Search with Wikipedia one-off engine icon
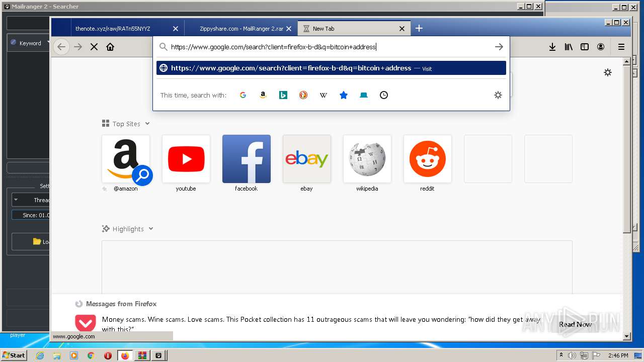The height and width of the screenshot is (362, 644). click(324, 95)
